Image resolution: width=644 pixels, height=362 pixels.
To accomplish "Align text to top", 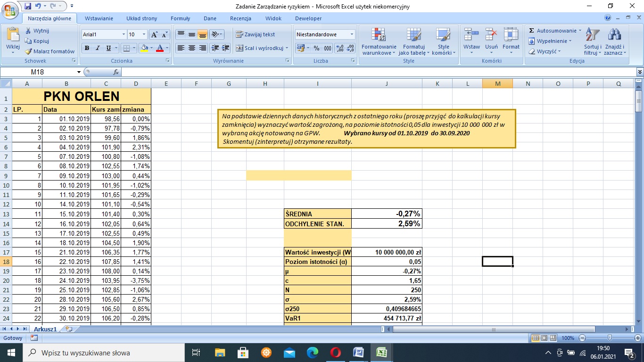I will coord(181,34).
